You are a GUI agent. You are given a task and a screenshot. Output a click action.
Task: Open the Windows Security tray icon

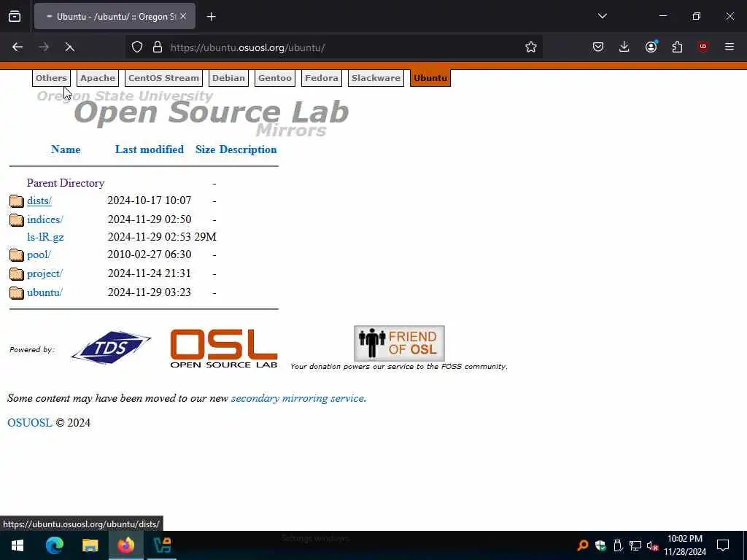600,545
